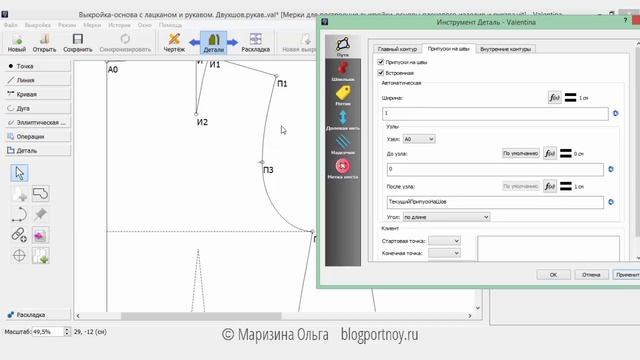Switch to Детали mode
Viewport: 640px width, 360px height.
(x=213, y=43)
